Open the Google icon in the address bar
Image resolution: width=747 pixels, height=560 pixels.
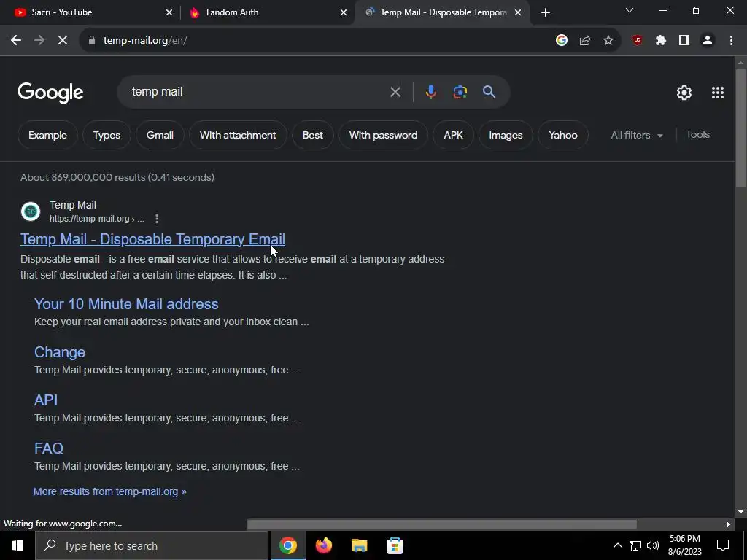click(x=562, y=41)
